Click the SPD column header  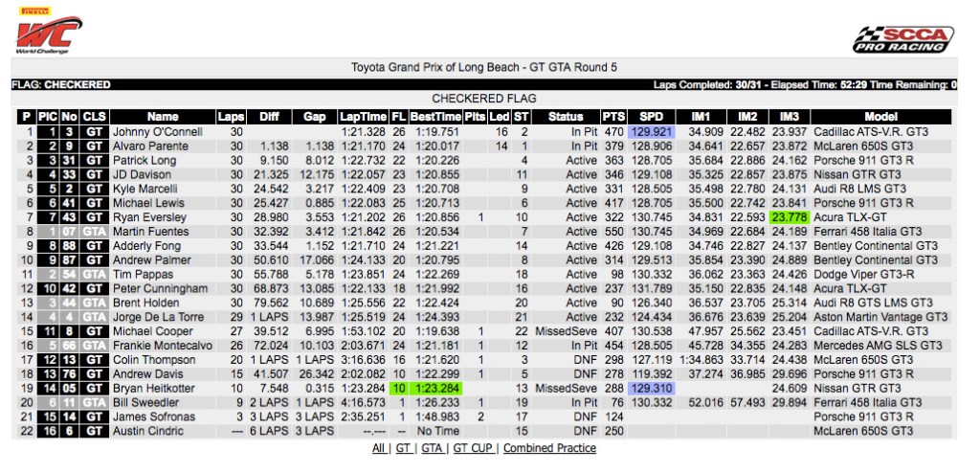651,117
